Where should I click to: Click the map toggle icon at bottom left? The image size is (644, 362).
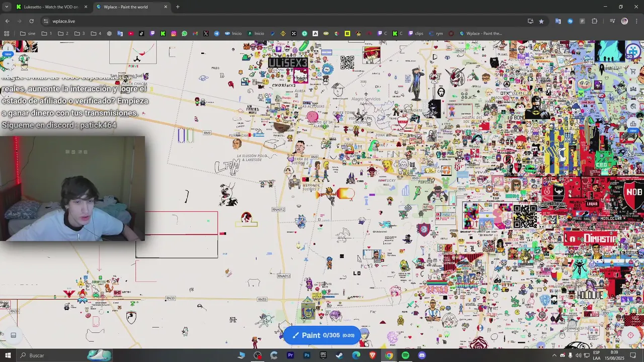pyautogui.click(x=14, y=335)
